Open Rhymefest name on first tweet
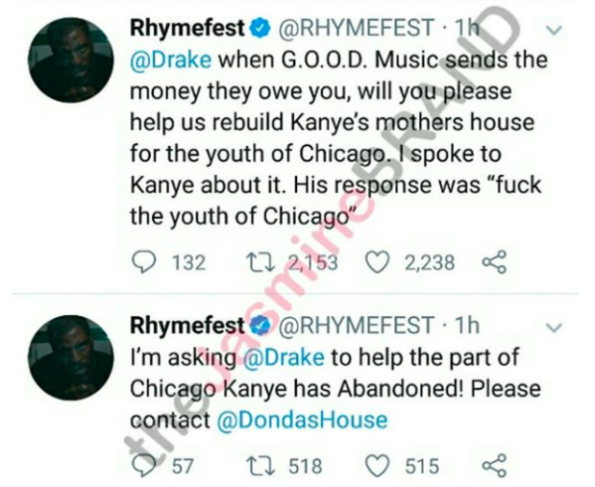 pos(188,29)
